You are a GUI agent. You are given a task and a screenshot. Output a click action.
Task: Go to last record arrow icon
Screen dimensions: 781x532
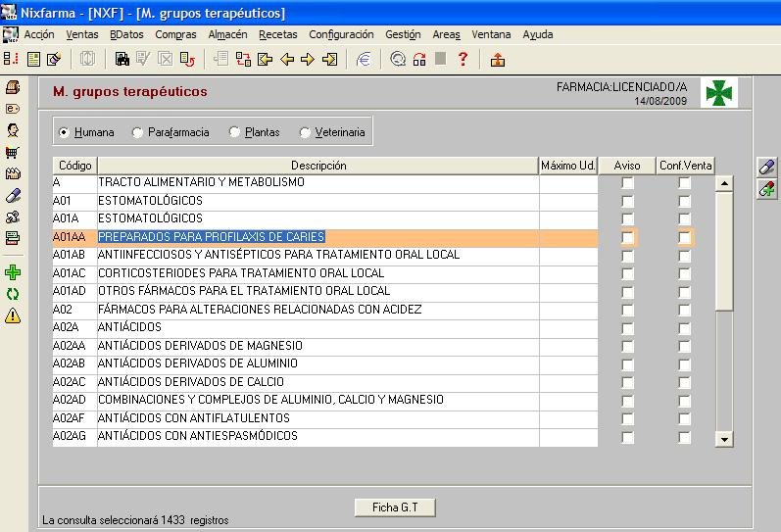tap(329, 60)
